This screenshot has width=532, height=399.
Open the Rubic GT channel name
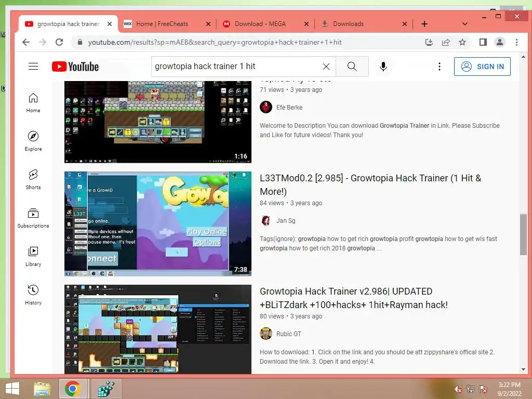(x=289, y=334)
